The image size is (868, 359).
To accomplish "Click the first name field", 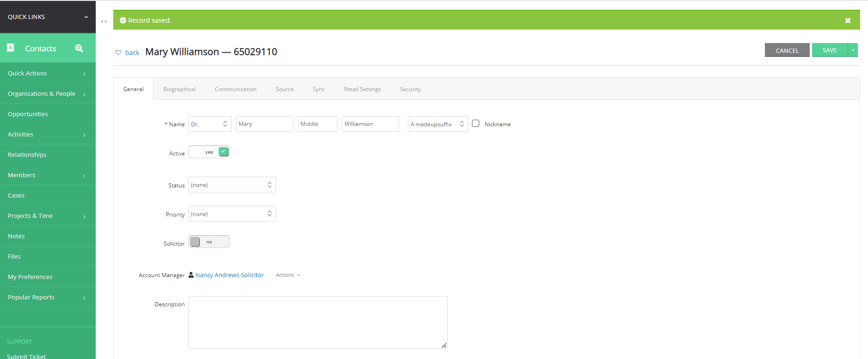I will click(x=265, y=124).
